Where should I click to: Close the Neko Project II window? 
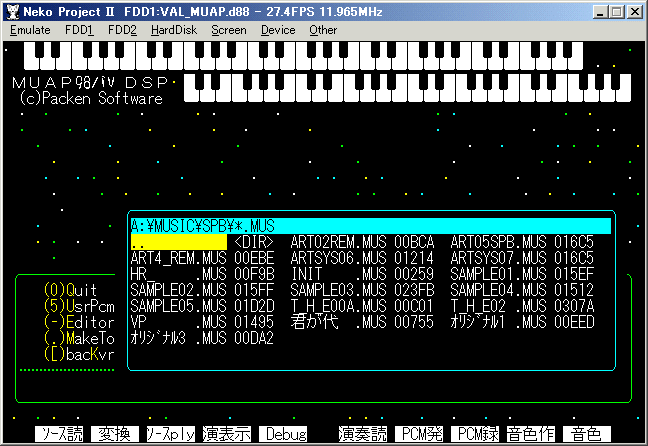tap(634, 12)
